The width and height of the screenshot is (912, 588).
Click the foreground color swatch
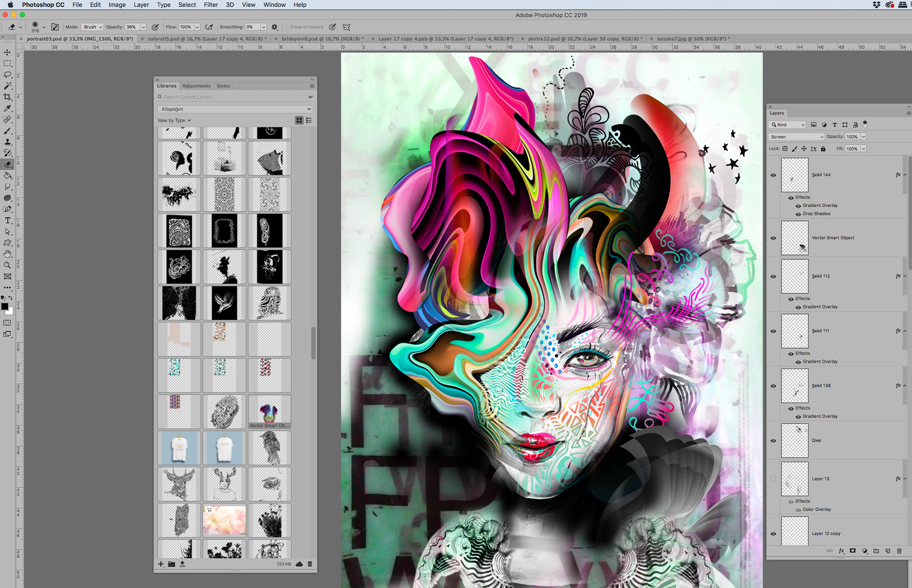[x=5, y=306]
